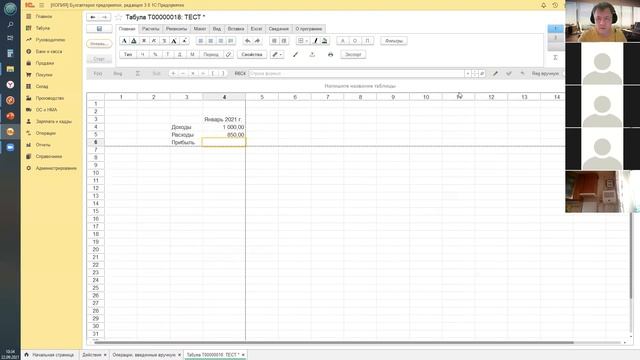This screenshot has height=360, width=640.
Task: Open Отчеты section in sidebar
Action: [43, 145]
